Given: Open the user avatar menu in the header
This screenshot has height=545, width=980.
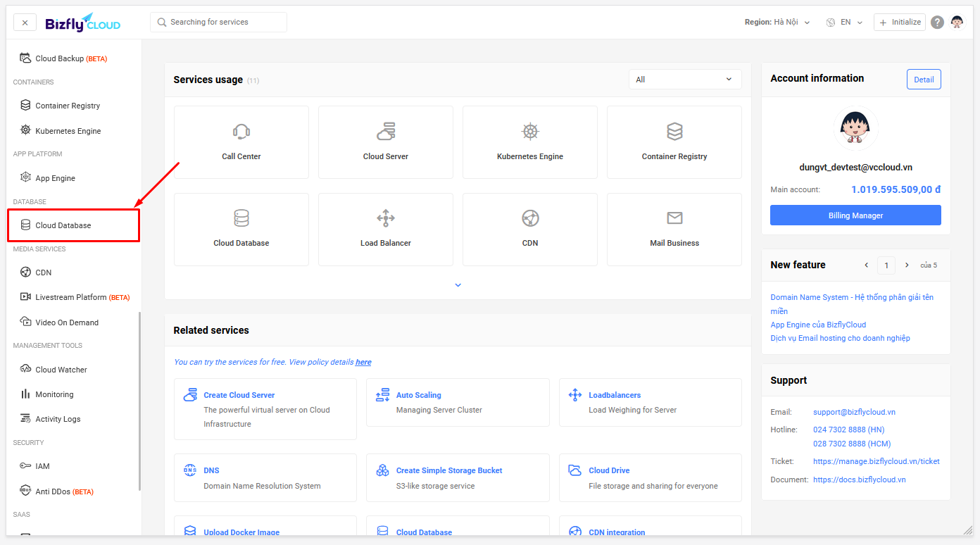Looking at the screenshot, I should [957, 22].
